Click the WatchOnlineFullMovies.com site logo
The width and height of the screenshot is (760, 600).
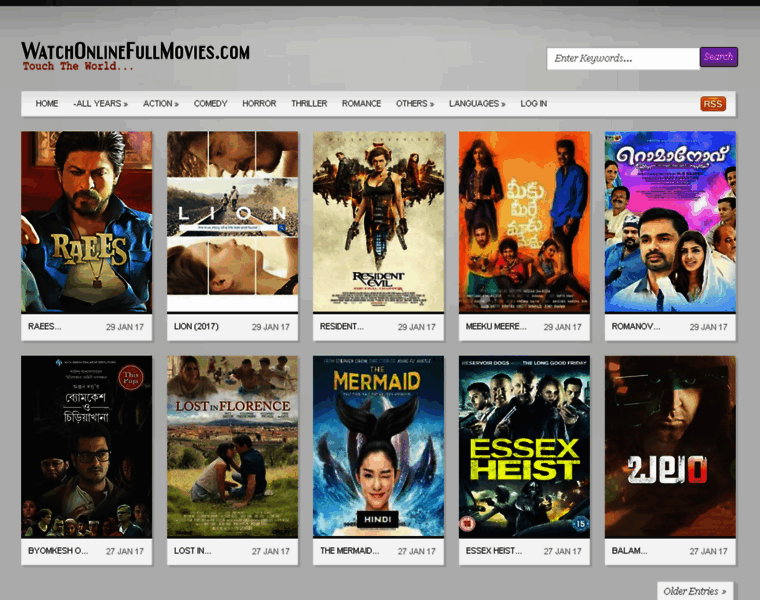point(135,52)
